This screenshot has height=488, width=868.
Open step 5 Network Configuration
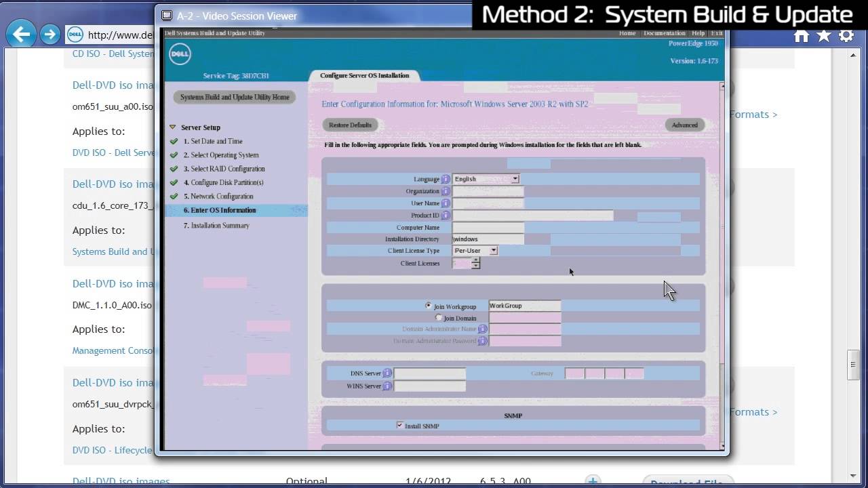(218, 197)
